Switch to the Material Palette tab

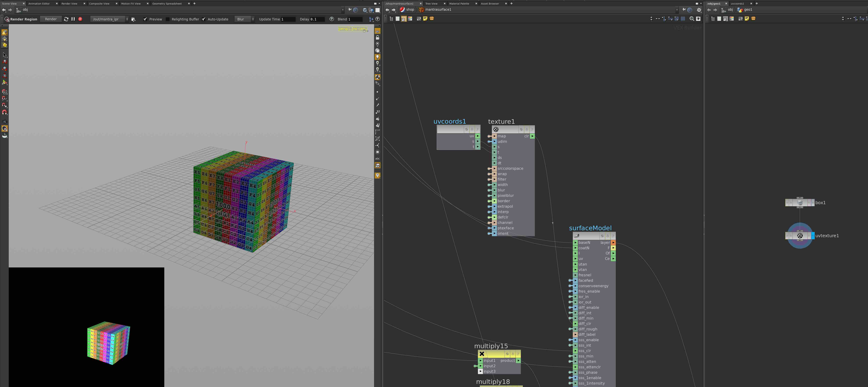459,3
